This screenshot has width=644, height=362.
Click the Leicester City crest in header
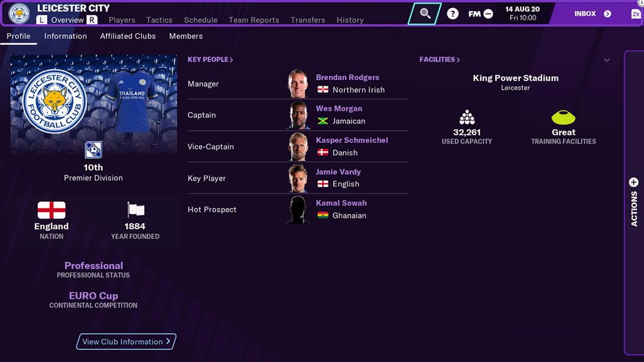tap(19, 13)
